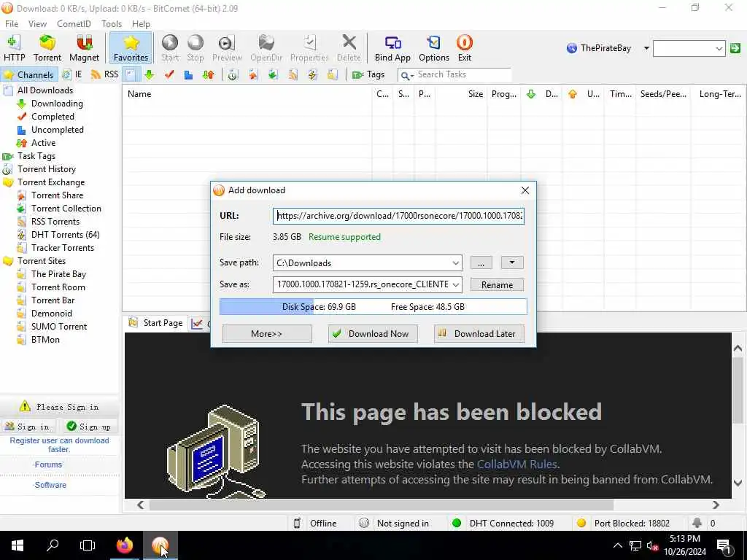This screenshot has width=747, height=560.
Task: Click the red checkmark Completed filter icon
Action: [169, 75]
